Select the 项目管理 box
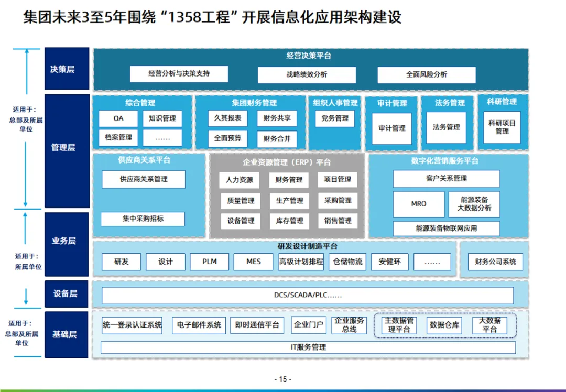Screen dimensions: 566x392 [338, 179]
